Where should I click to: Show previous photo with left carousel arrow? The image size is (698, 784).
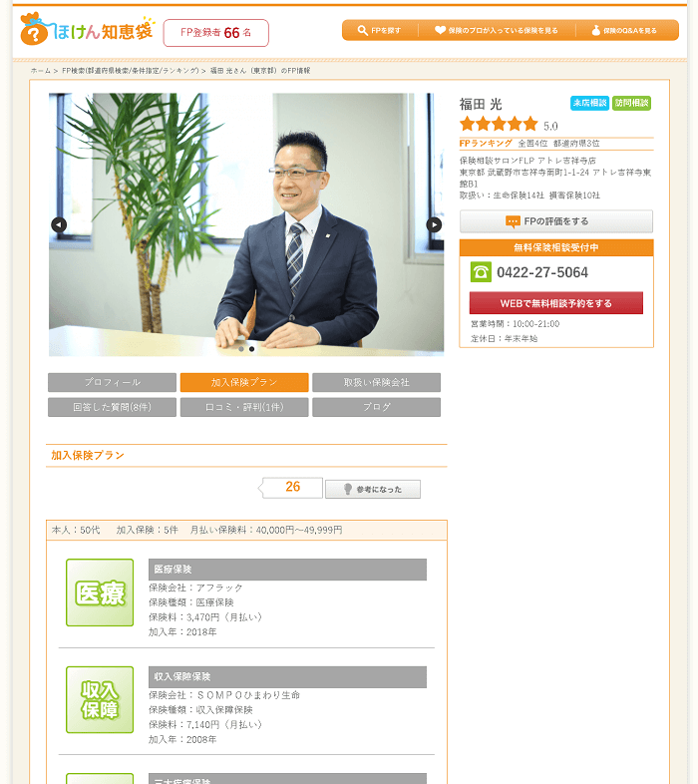coord(59,224)
